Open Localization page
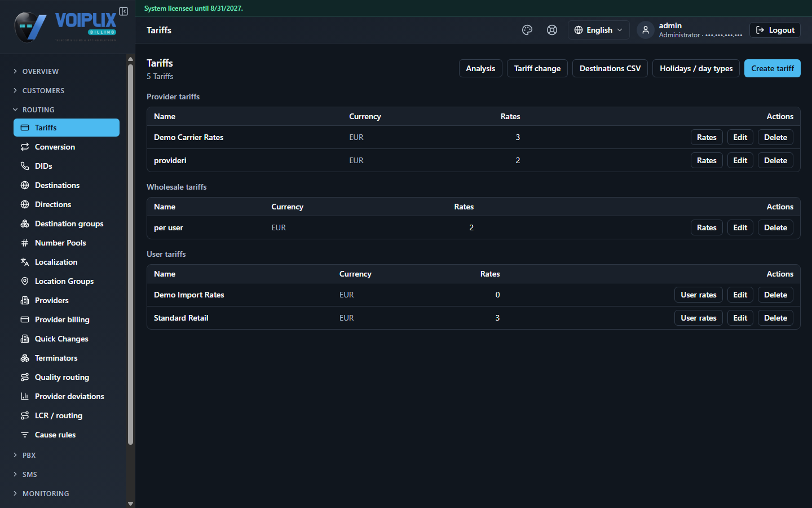The width and height of the screenshot is (812, 508). [67, 262]
